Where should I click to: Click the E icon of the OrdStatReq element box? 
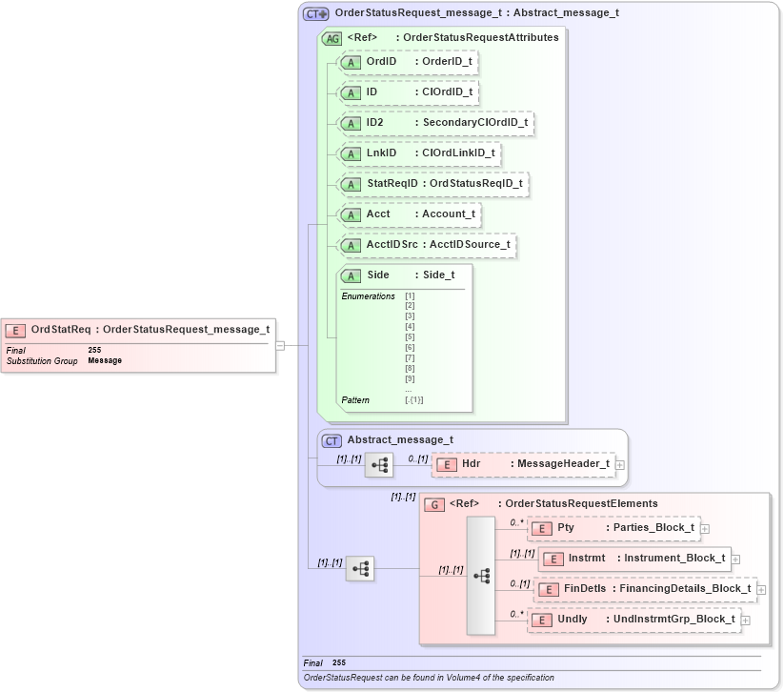[x=15, y=329]
